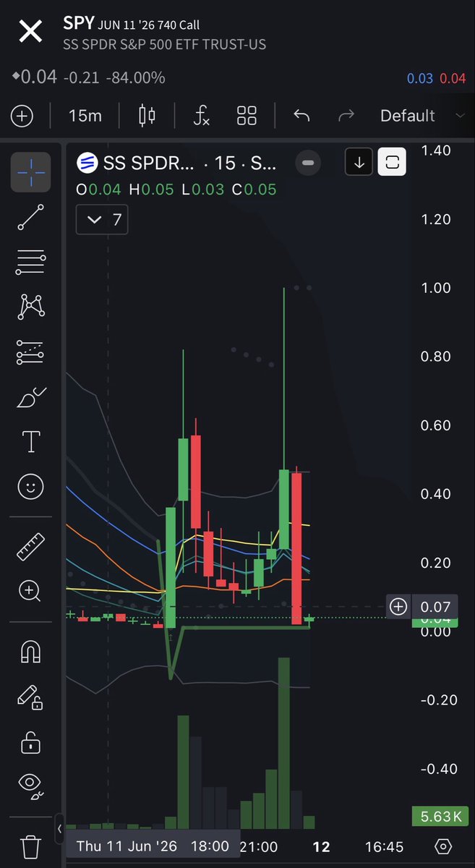Viewport: 475px width, 868px height.
Task: Click the blue 0.03 bid value
Action: pyautogui.click(x=420, y=78)
